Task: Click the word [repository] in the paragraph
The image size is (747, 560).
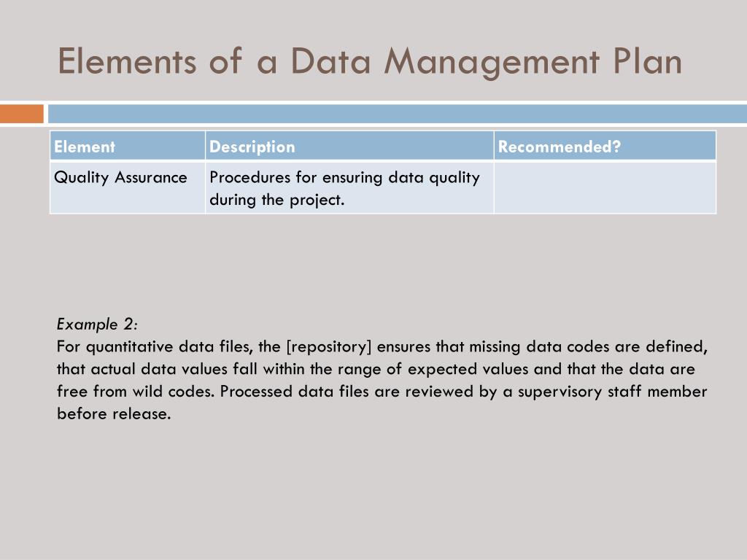Action: 329,346
